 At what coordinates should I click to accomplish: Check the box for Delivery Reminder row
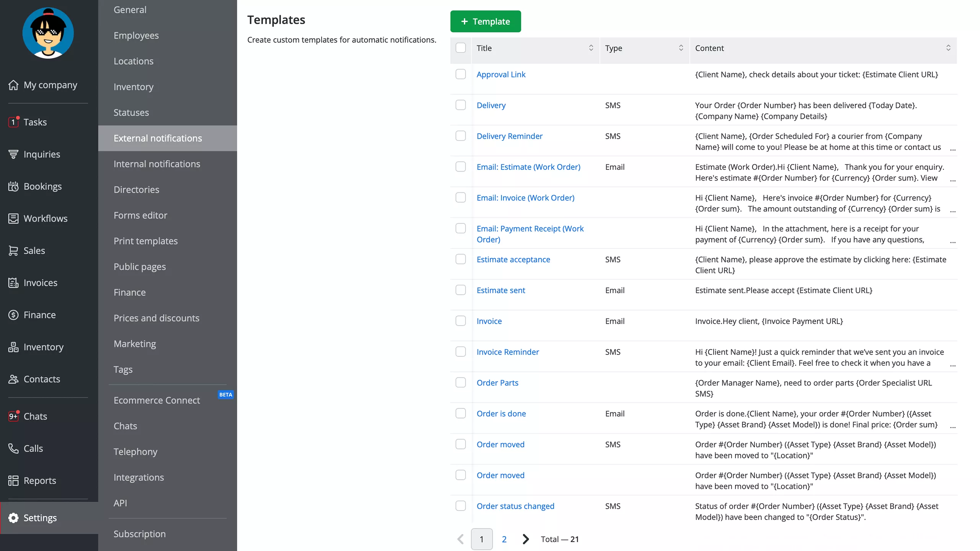pyautogui.click(x=461, y=136)
